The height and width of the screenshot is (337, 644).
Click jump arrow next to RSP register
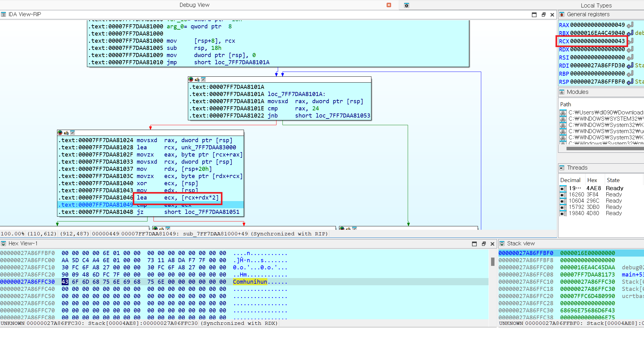pyautogui.click(x=630, y=82)
